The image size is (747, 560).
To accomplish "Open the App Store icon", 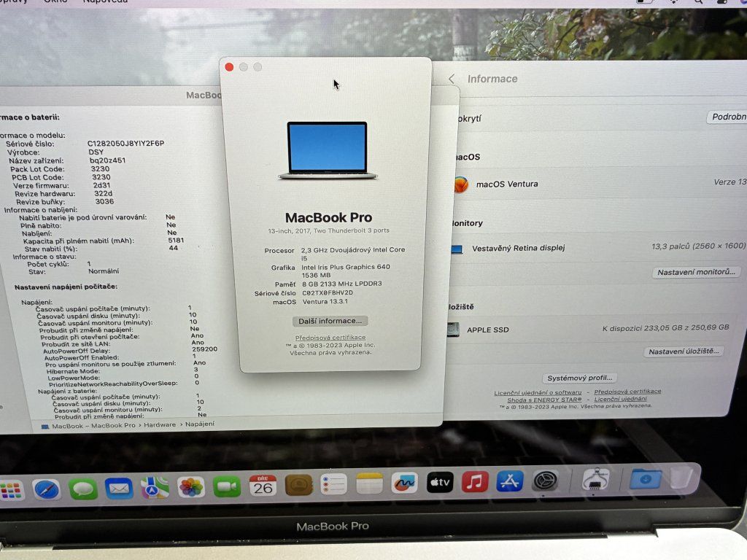I will (510, 481).
